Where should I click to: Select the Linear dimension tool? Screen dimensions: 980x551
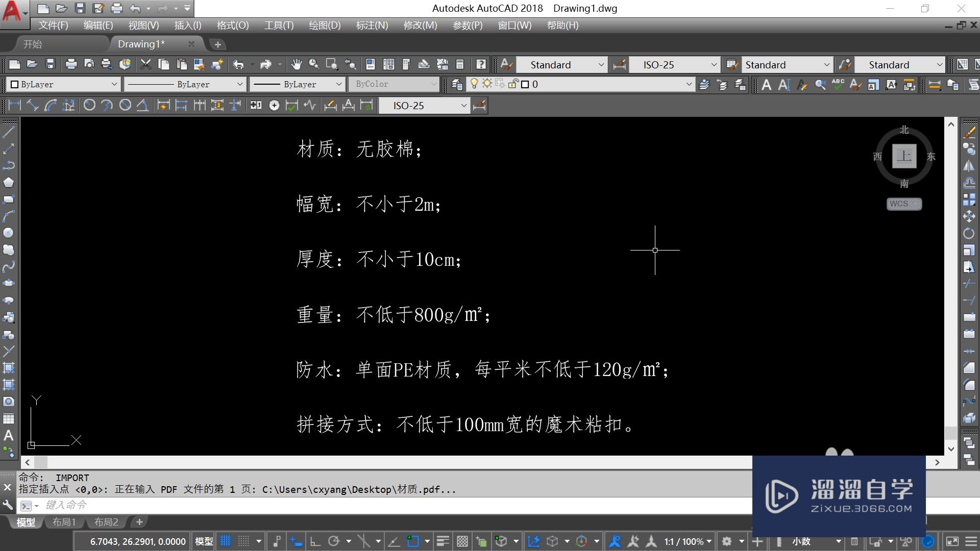15,105
